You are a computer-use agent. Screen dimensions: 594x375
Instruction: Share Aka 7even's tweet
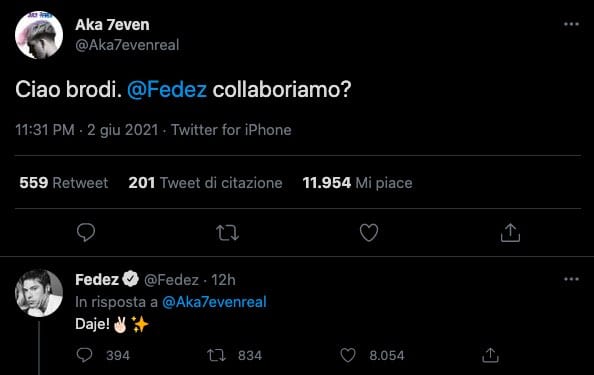coord(510,232)
